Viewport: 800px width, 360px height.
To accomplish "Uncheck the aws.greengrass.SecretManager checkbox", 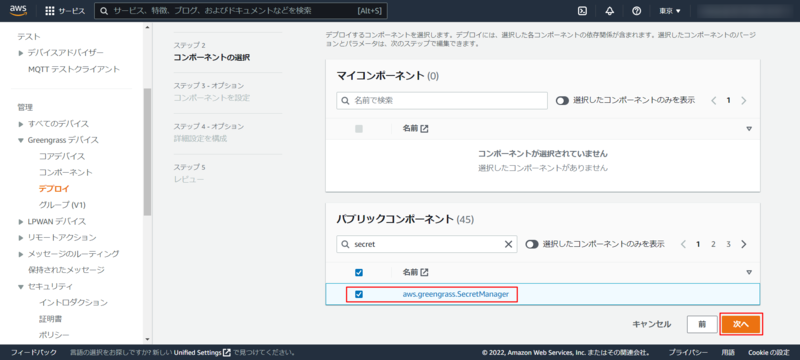I will [x=359, y=294].
